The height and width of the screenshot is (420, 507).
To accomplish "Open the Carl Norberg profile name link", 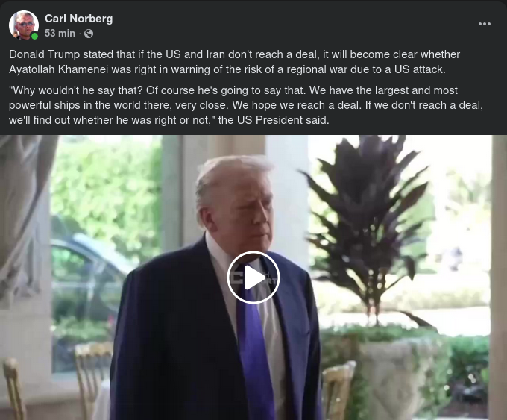I will click(x=78, y=19).
